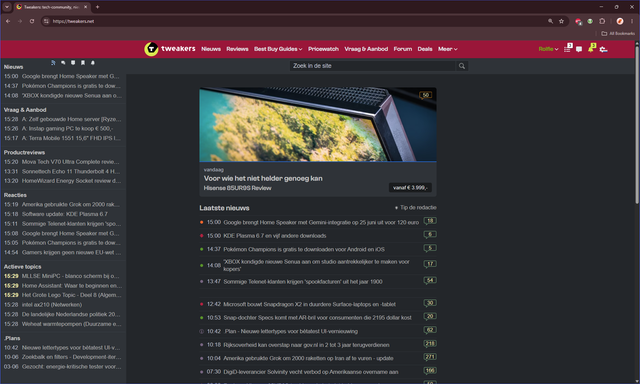640x384 pixels.
Task: Open Pokémon Champions gratis Android en iOS article
Action: point(304,249)
